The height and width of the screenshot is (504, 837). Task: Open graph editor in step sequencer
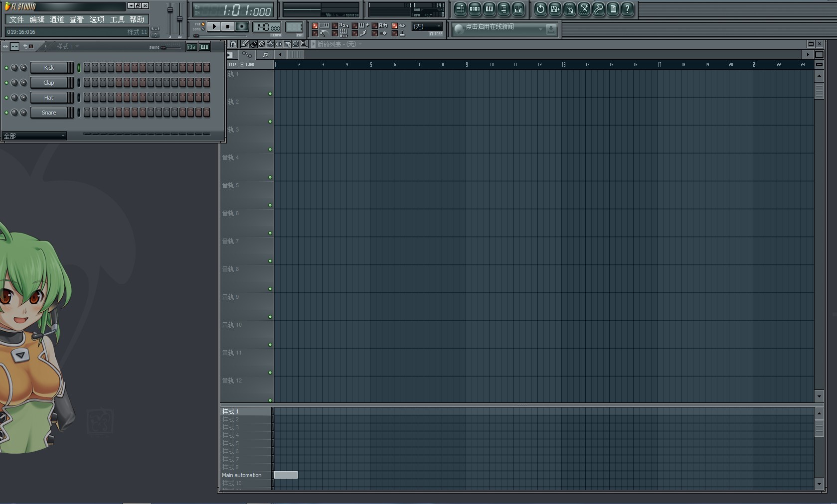191,47
